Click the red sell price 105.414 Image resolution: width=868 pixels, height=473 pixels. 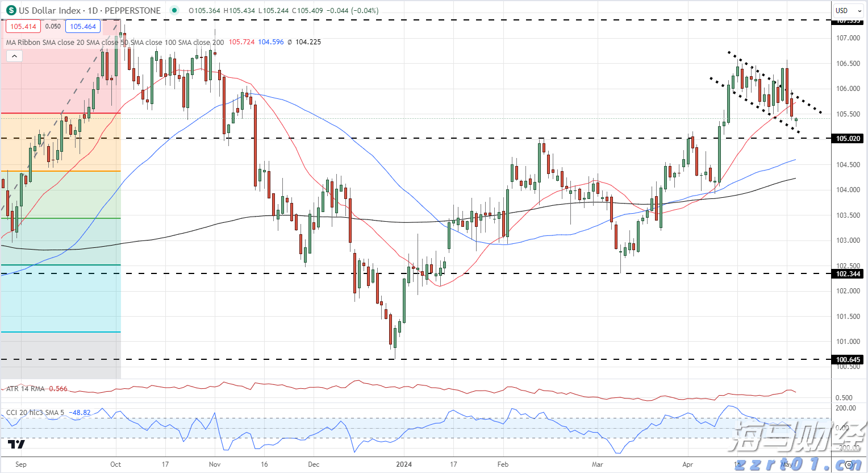pyautogui.click(x=23, y=26)
